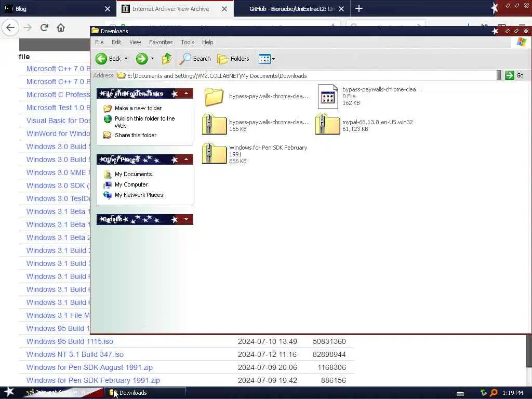Viewport: 532px width, 399px height.
Task: Toggle the Folders pane button
Action: click(x=233, y=59)
